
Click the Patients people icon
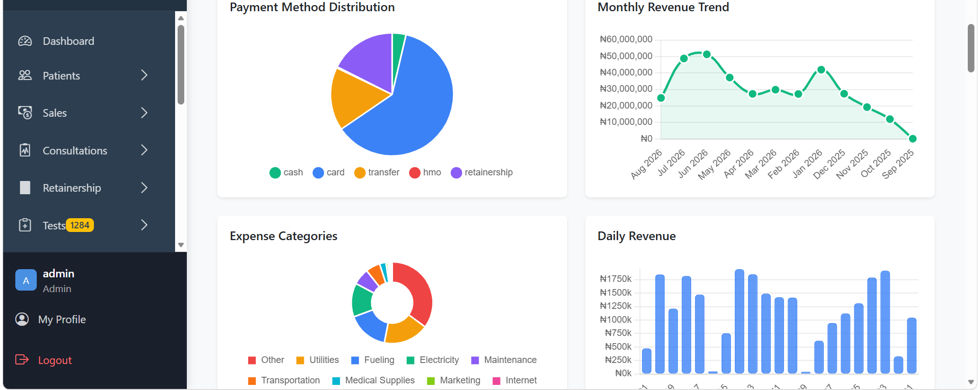point(25,75)
